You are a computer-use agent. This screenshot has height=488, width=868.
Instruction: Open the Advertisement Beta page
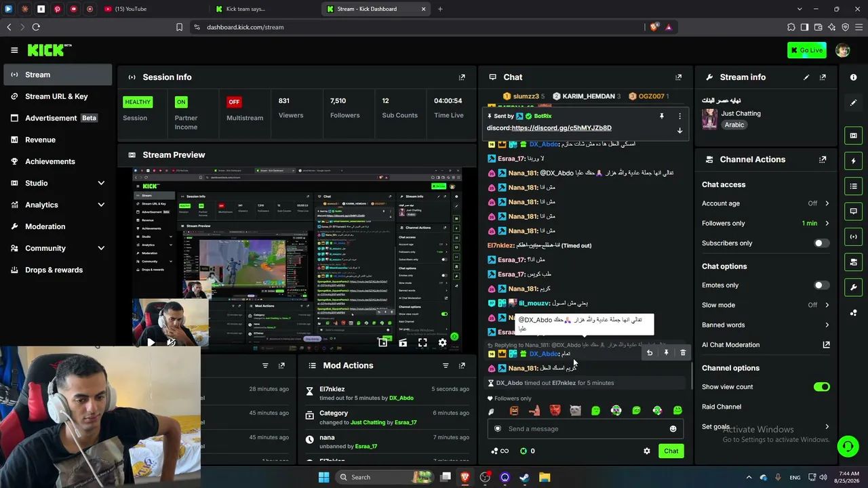pyautogui.click(x=58, y=118)
